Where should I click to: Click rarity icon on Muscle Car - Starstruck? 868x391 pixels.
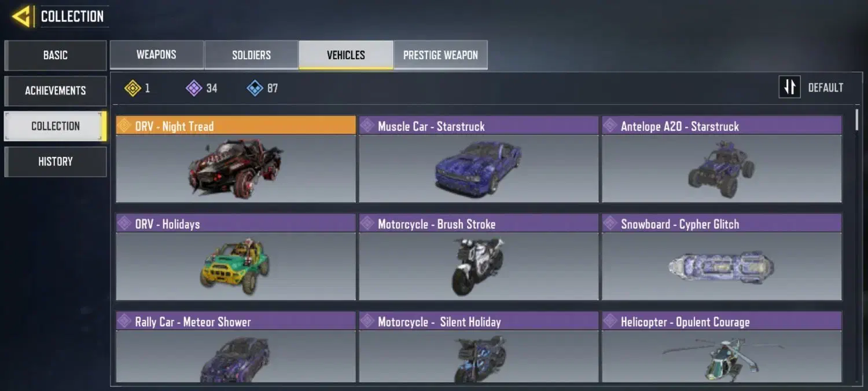366,126
